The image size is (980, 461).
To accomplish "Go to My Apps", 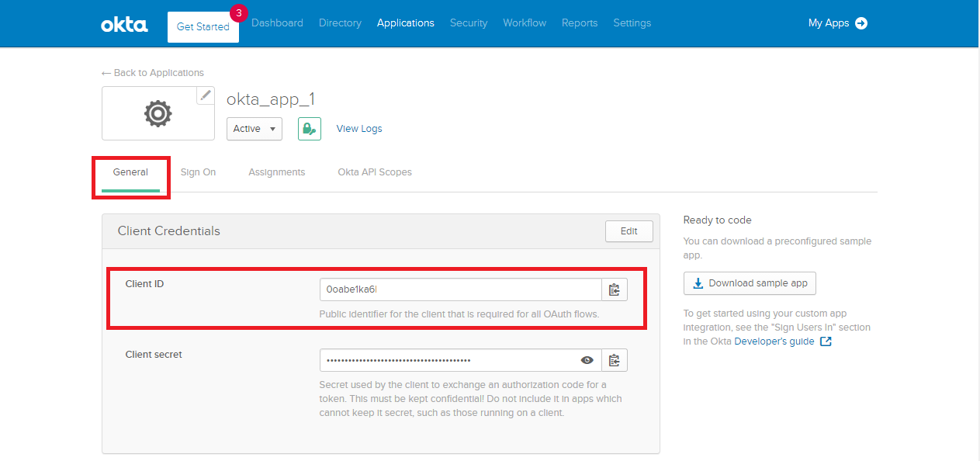I will (x=829, y=23).
